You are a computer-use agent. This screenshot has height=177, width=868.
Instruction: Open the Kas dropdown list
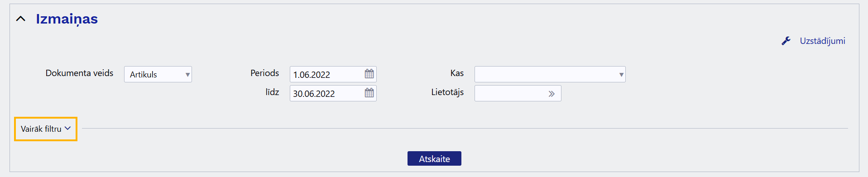coord(550,74)
